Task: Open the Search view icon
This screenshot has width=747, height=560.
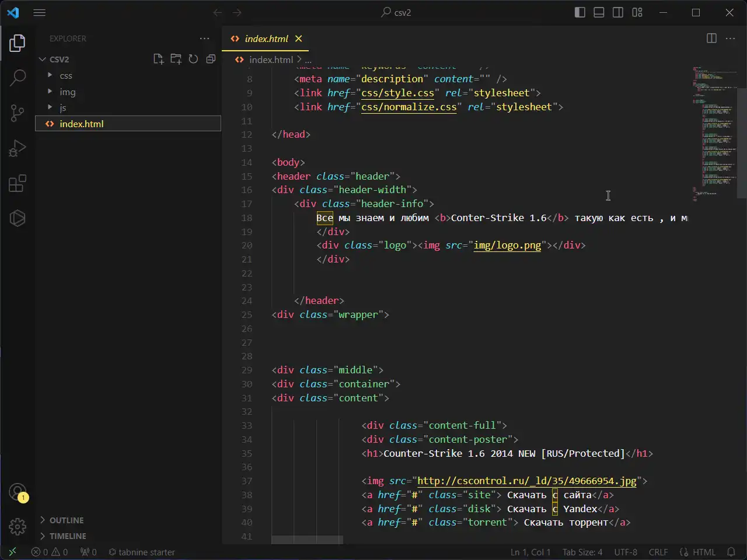Action: click(18, 78)
